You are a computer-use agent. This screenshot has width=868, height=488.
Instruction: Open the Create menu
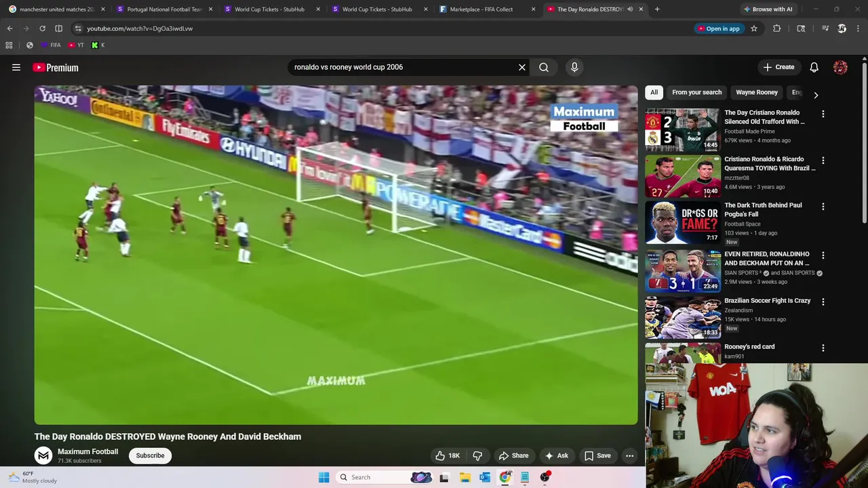(x=778, y=67)
